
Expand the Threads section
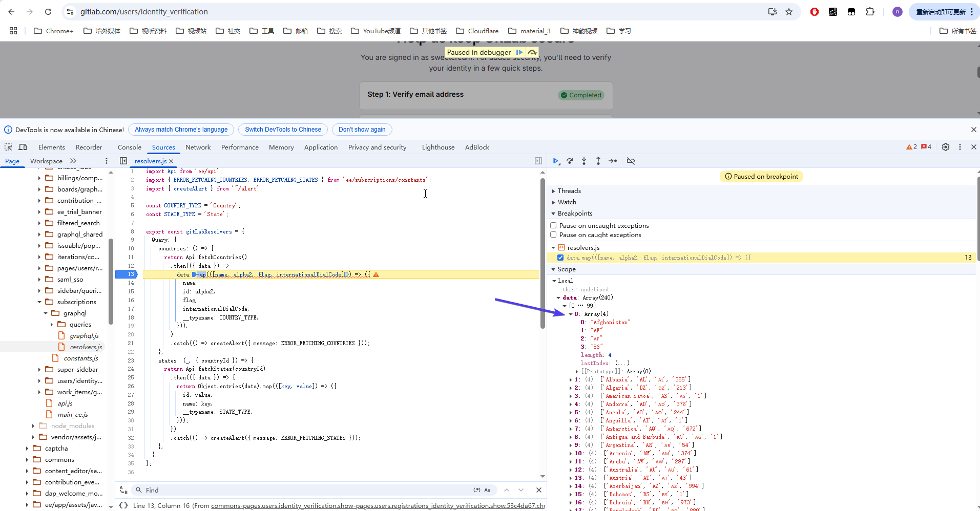pyautogui.click(x=553, y=191)
